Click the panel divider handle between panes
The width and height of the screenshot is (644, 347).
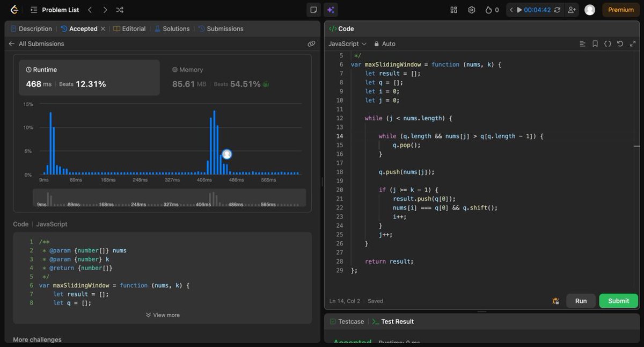[x=322, y=182]
